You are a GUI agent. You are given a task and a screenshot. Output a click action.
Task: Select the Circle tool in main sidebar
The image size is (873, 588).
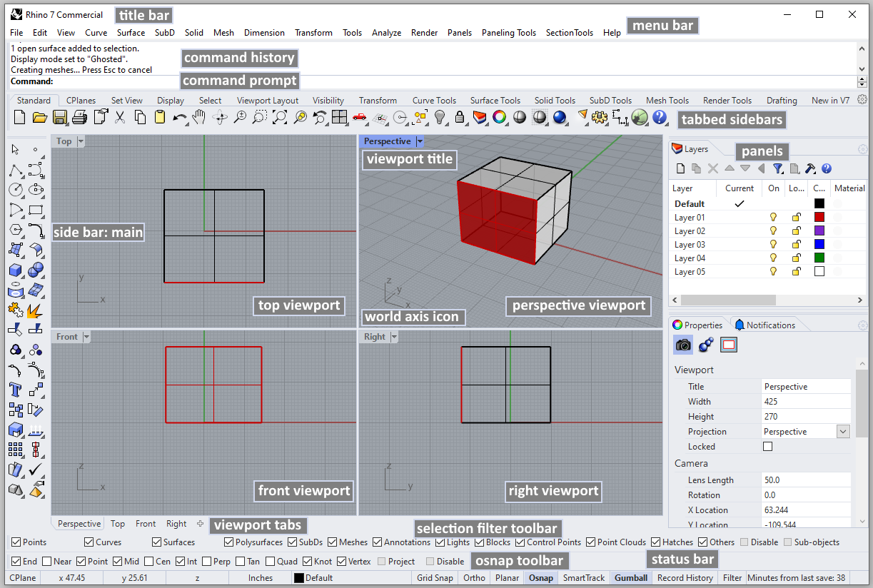[x=16, y=190]
